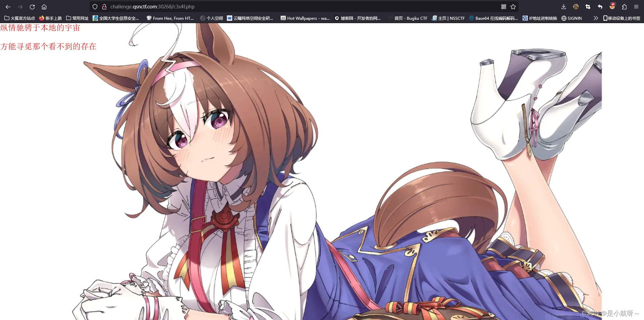Viewport: 644px width, 320px height.
Task: Open the tracking protection shield panel
Action: point(95,7)
